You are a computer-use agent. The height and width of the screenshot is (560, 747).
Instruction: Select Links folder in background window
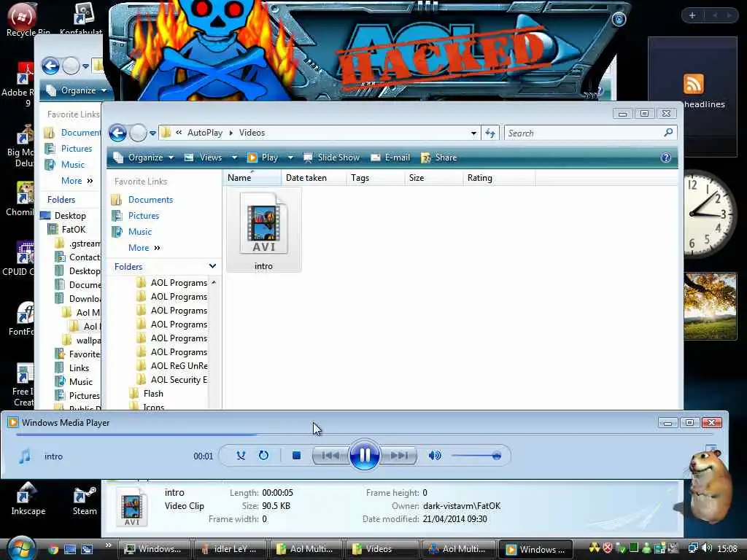[x=79, y=368]
